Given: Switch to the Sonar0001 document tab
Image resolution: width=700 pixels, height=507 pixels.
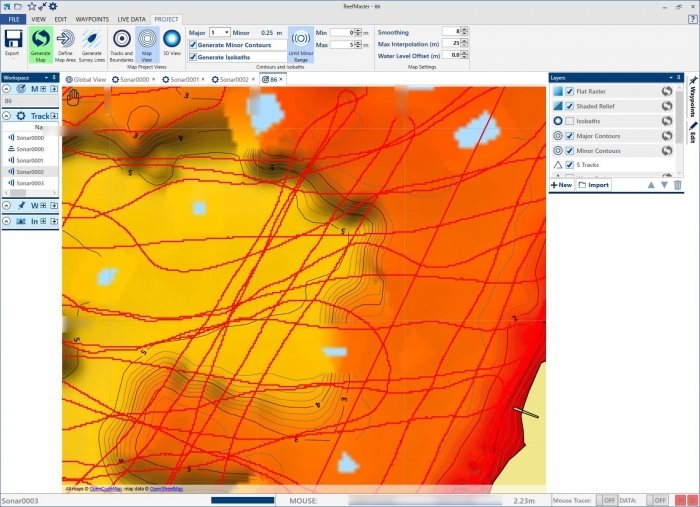Looking at the screenshot, I should tap(181, 79).
